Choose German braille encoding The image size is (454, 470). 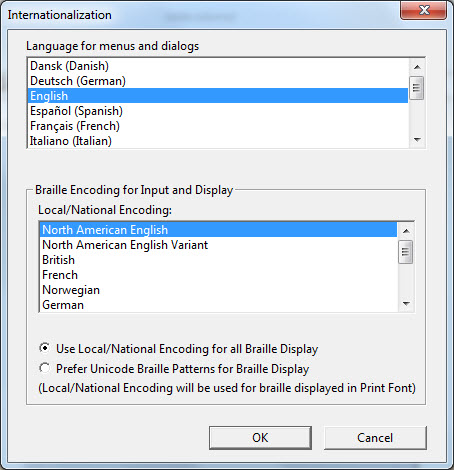click(x=219, y=305)
